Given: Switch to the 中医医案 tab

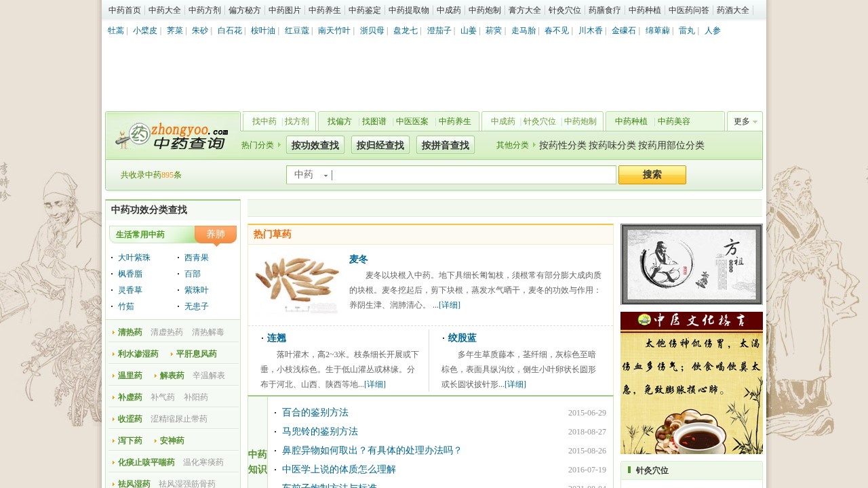Looking at the screenshot, I should coord(412,121).
